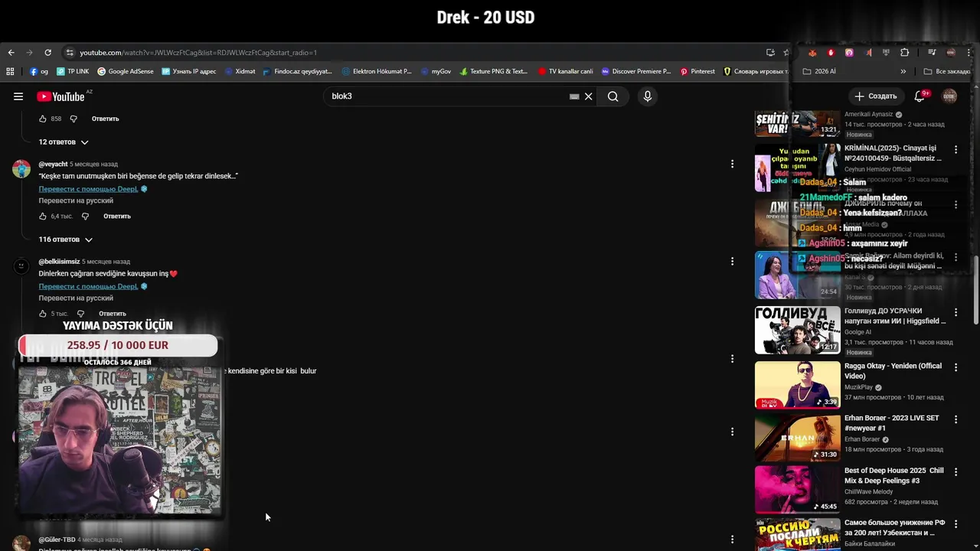Like the @belkiisimsiz comment
The height and width of the screenshot is (551, 980).
point(43,314)
